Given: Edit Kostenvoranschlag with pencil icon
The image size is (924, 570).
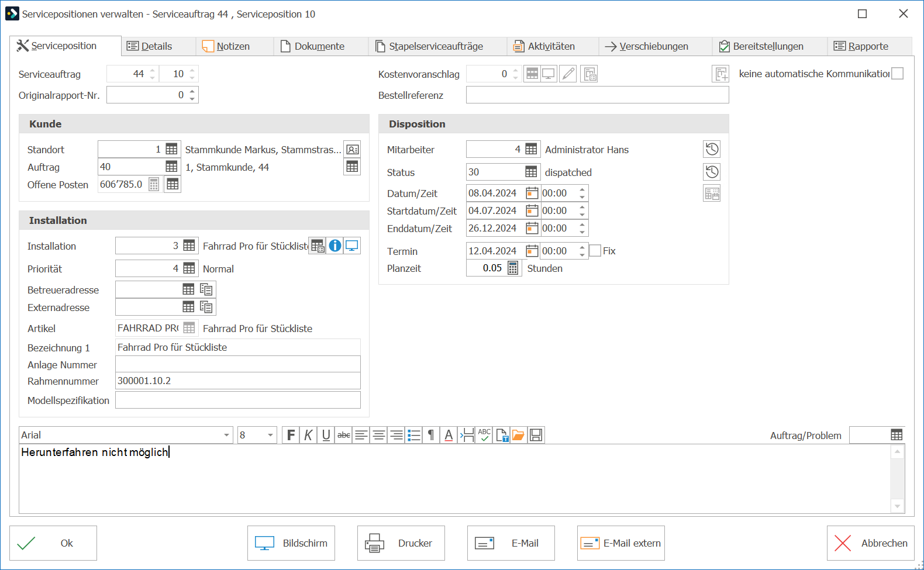Looking at the screenshot, I should tap(568, 74).
